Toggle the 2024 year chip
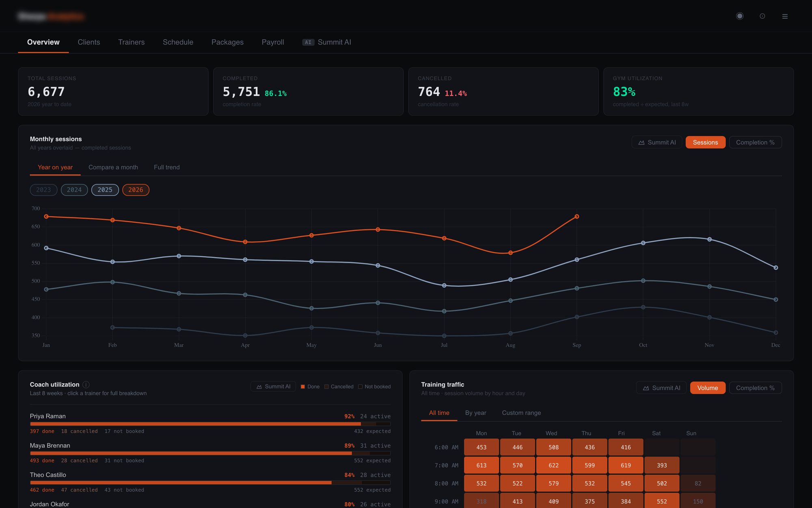The image size is (812, 508). point(74,190)
